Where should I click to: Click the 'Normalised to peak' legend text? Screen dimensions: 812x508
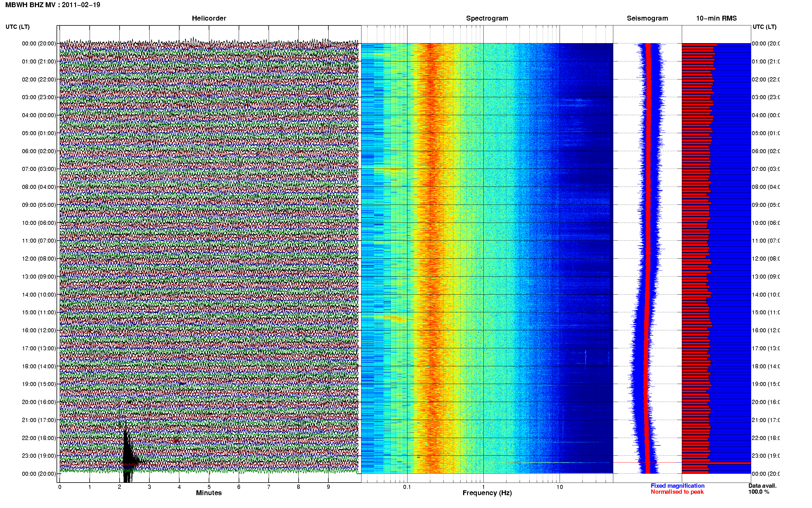click(x=677, y=492)
